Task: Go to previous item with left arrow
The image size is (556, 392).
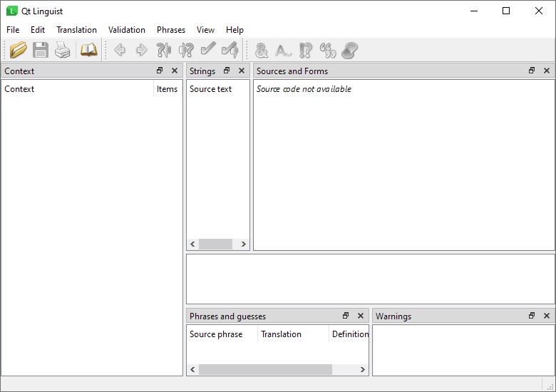Action: pyautogui.click(x=120, y=50)
